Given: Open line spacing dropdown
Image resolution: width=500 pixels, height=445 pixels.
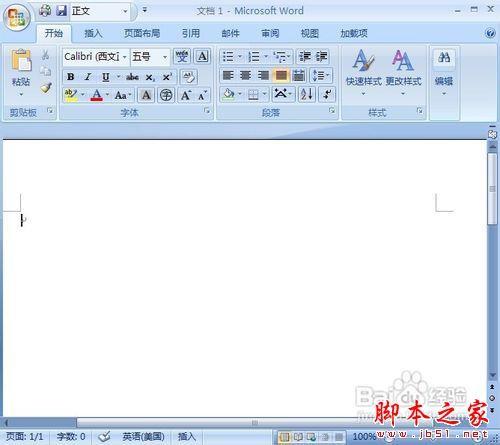Looking at the screenshot, I should coord(321,75).
